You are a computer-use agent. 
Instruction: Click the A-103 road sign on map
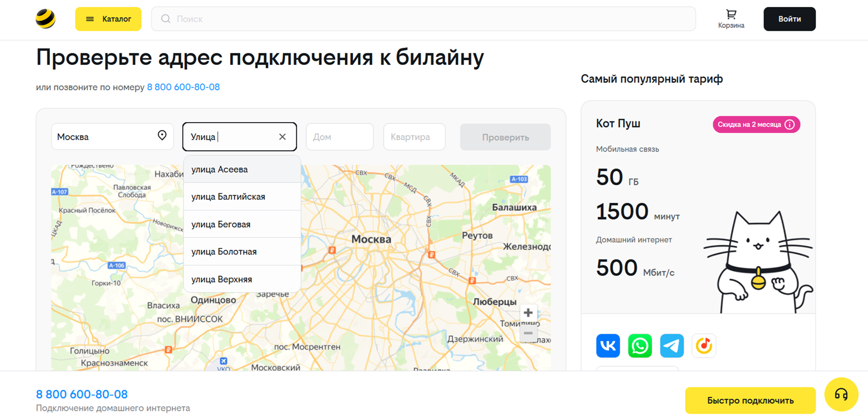519,179
